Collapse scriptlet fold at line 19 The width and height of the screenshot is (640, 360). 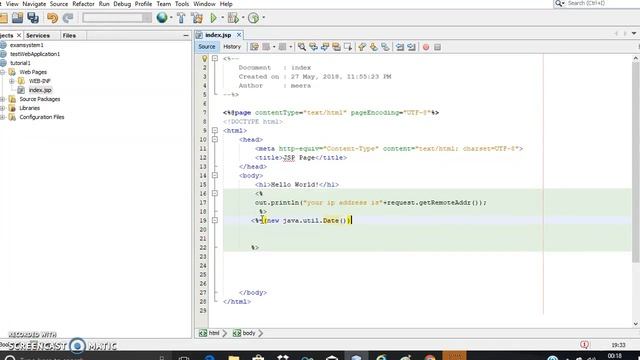point(215,220)
